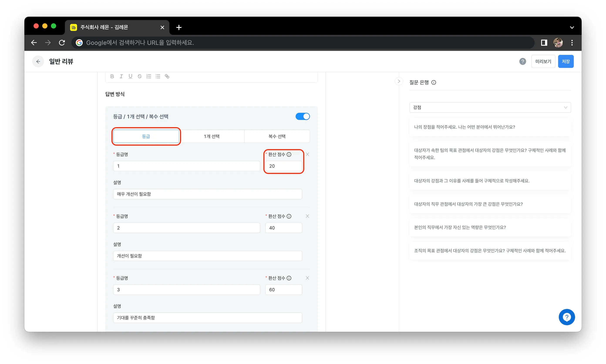Remove the grade 1 row with its X

307,154
